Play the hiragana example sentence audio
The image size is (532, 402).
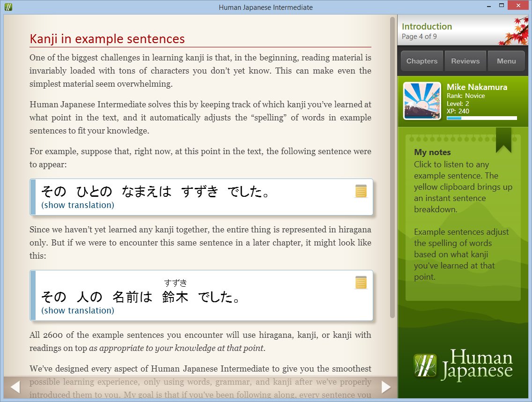[155, 192]
